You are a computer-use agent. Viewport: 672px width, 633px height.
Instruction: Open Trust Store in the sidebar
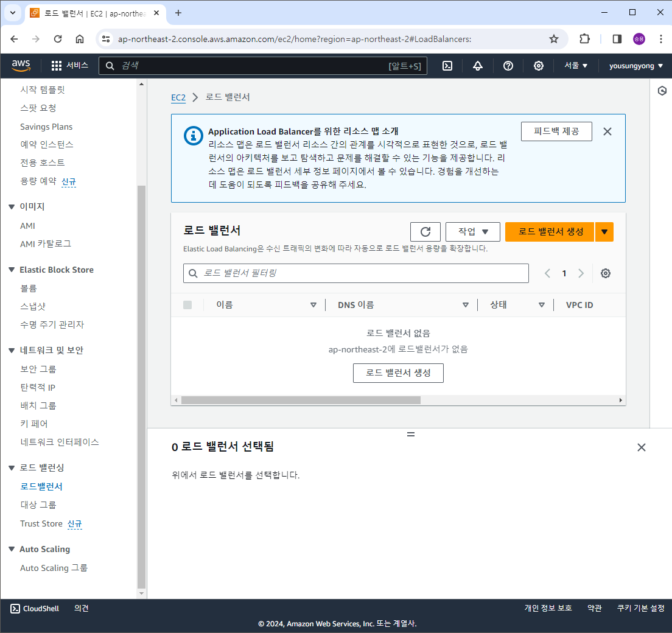click(x=41, y=523)
